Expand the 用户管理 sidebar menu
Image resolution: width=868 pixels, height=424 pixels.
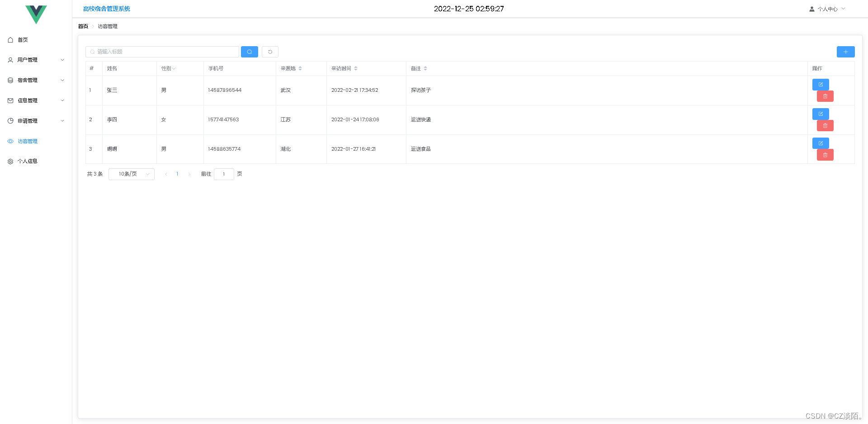point(36,60)
